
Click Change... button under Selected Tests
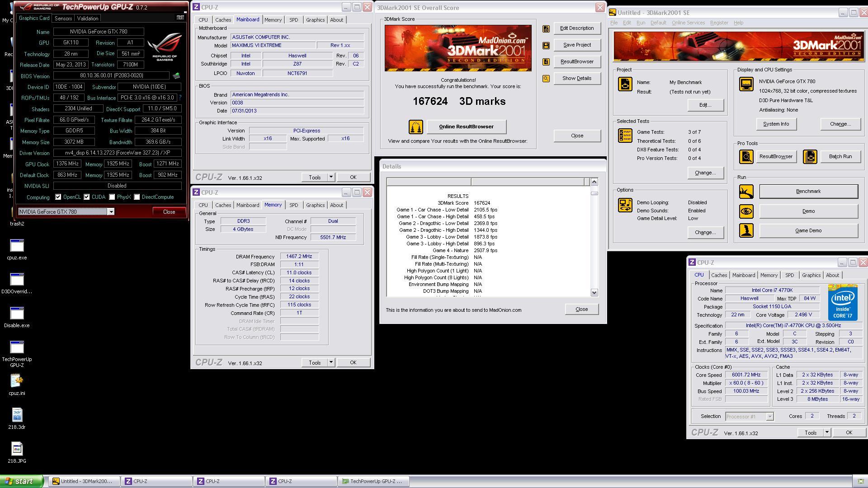click(x=705, y=173)
